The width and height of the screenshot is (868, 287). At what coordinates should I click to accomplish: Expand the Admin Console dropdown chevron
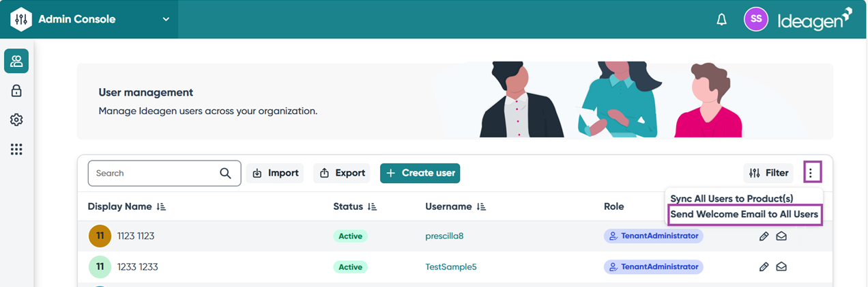(166, 19)
